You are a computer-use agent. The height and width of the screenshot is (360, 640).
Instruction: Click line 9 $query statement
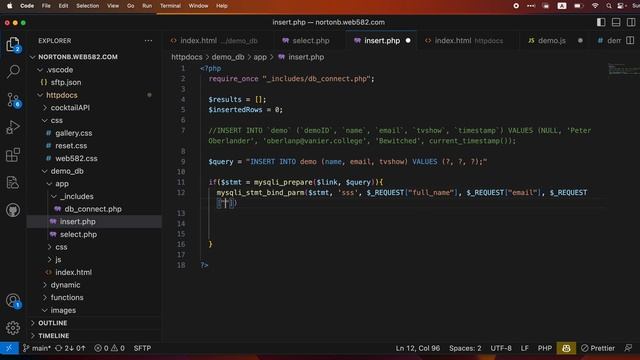(x=347, y=162)
